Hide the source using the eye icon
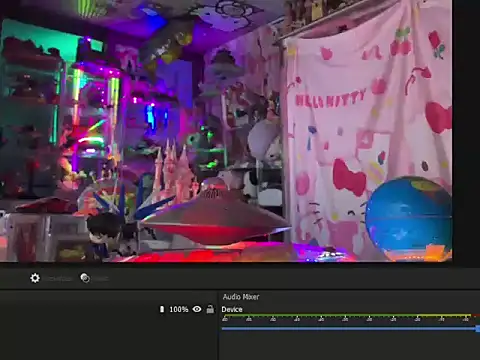The height and width of the screenshot is (360, 480). point(197,309)
